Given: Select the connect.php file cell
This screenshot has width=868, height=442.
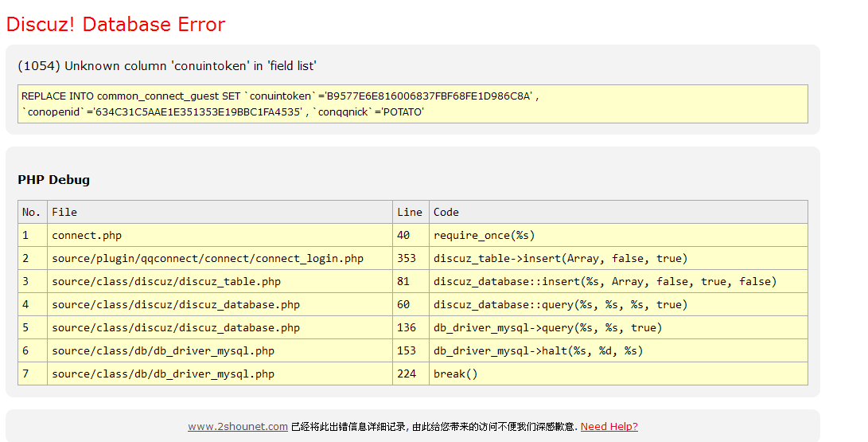Looking at the screenshot, I should pos(87,235).
